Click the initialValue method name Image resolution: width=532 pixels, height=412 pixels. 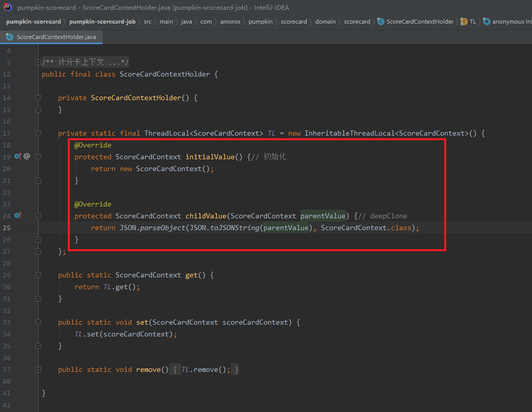pos(210,157)
